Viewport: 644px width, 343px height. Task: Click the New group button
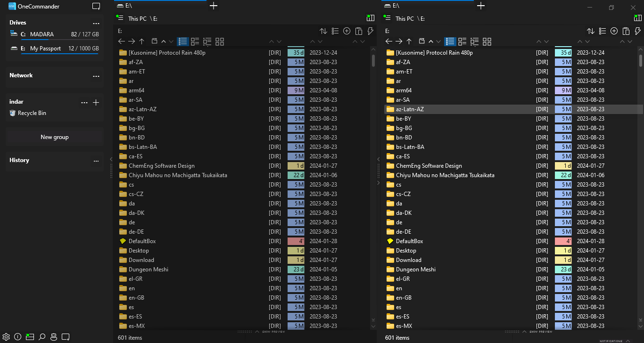click(x=54, y=137)
